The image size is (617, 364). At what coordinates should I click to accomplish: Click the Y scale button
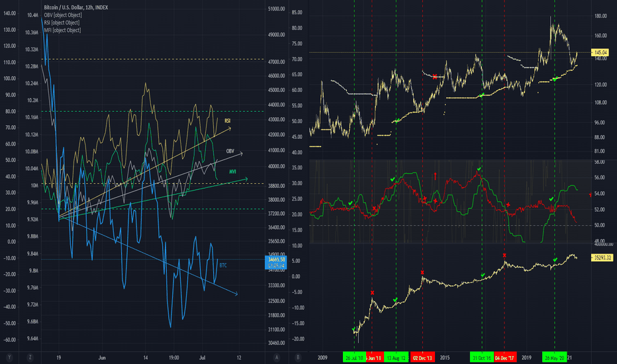click(x=9, y=357)
